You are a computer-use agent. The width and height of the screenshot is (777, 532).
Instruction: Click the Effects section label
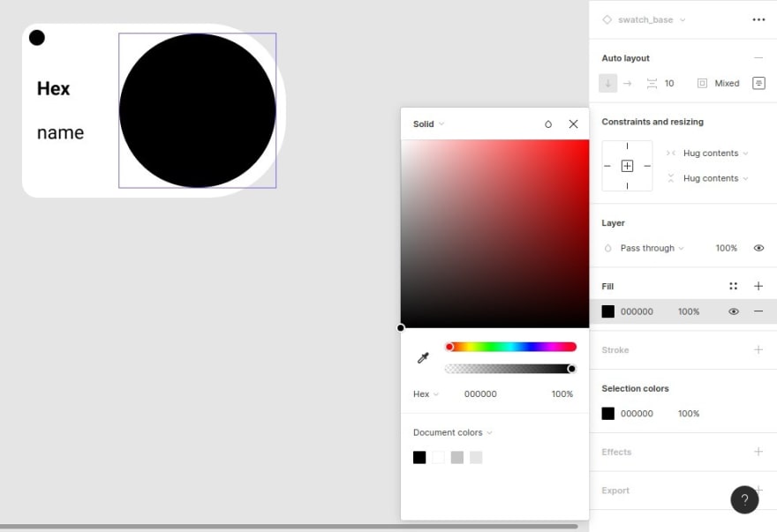(x=616, y=452)
